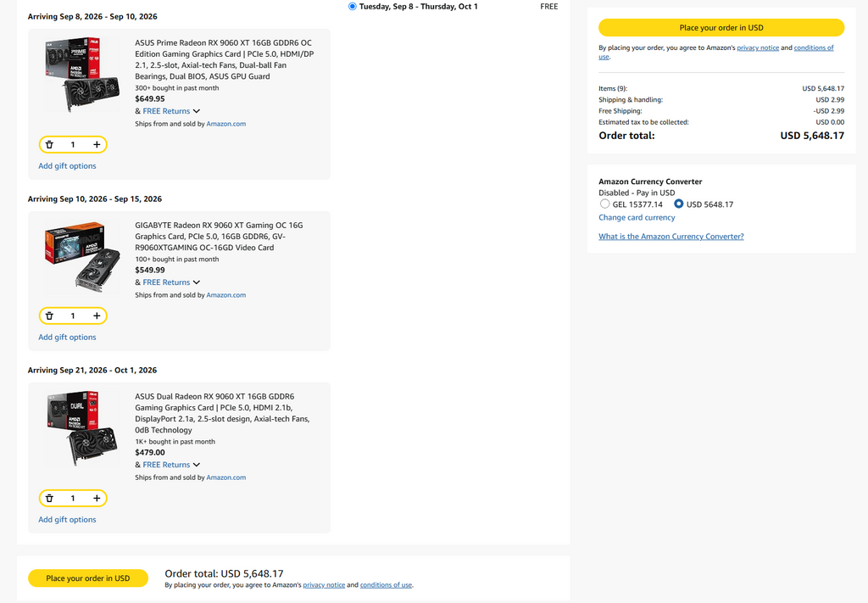Click quantity value of ASUS Prime card
Viewport: 868px width, 603px height.
tap(73, 144)
